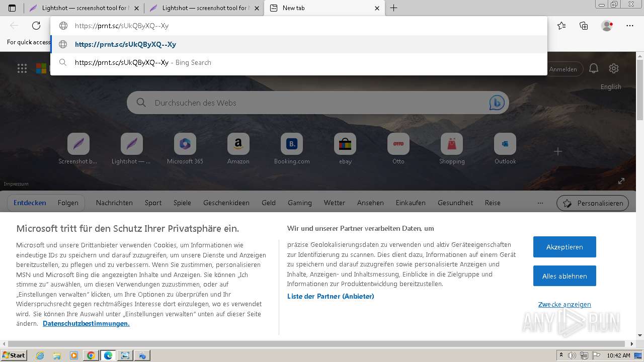Select the New tab tab
Image resolution: width=644 pixels, height=362 pixels.
325,8
